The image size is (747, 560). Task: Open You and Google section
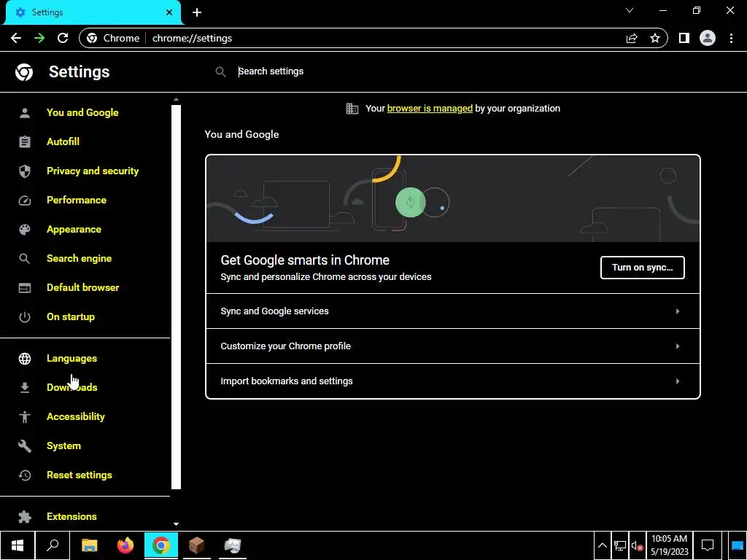tap(82, 113)
